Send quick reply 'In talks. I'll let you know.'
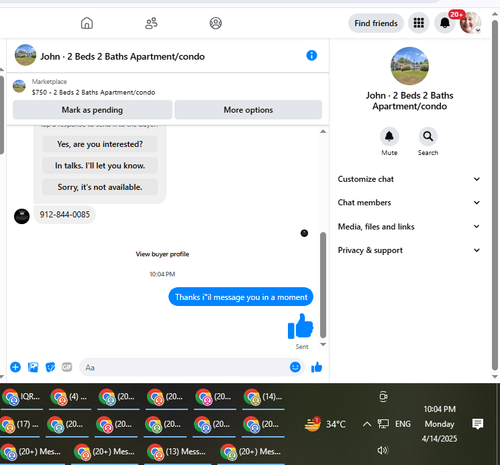The height and width of the screenshot is (465, 500). coord(100,165)
